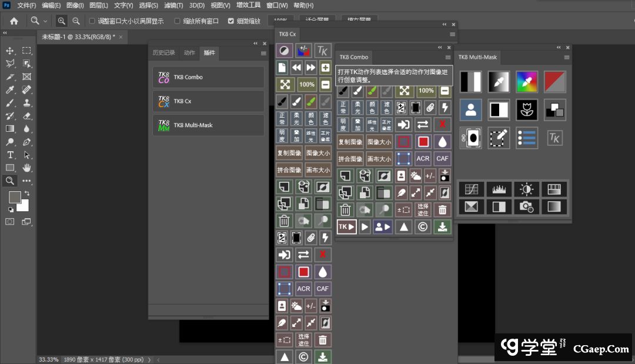Collapse the TK8 Combo panel with double arrows
This screenshot has width=635, height=364.
[x=440, y=48]
